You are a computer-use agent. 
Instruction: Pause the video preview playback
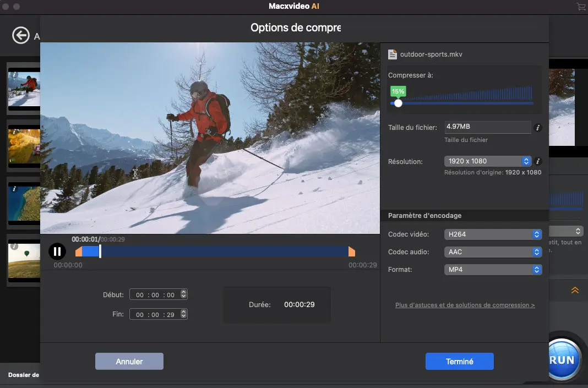pos(57,252)
